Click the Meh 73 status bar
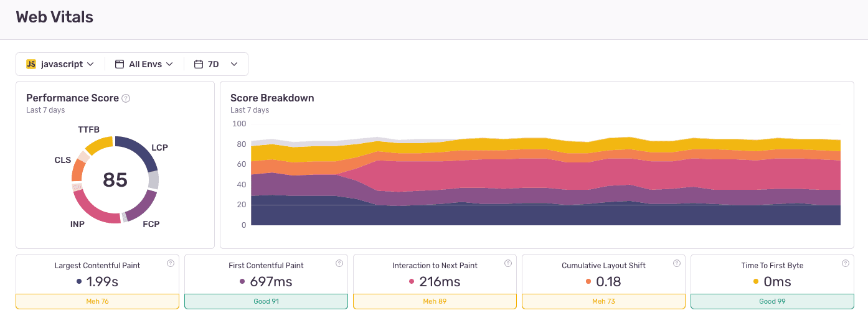Screen dimensions: 868x318 (x=603, y=301)
